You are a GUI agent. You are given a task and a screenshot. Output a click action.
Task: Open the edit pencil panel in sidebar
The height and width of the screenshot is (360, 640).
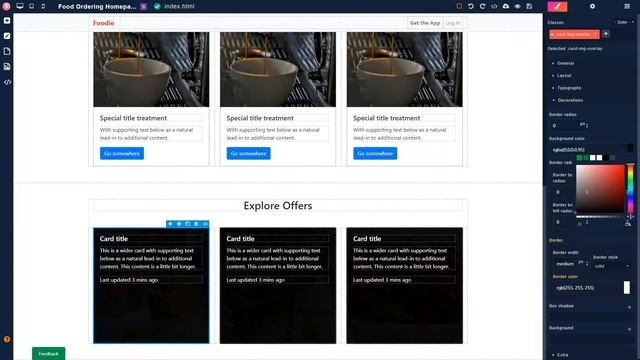[x=7, y=36]
